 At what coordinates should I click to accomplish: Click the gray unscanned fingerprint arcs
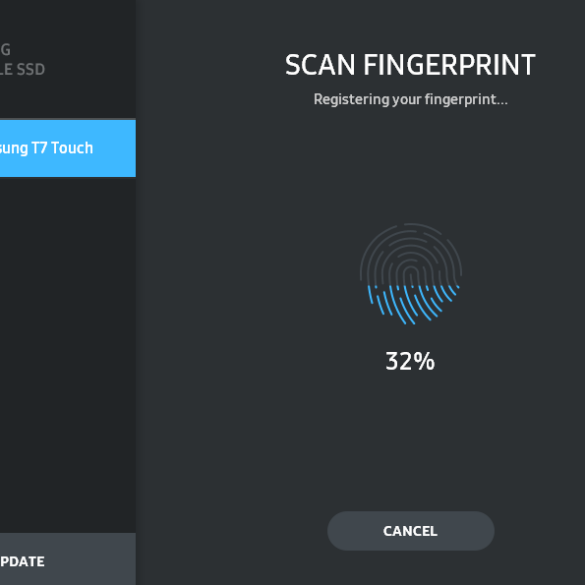click(x=411, y=254)
